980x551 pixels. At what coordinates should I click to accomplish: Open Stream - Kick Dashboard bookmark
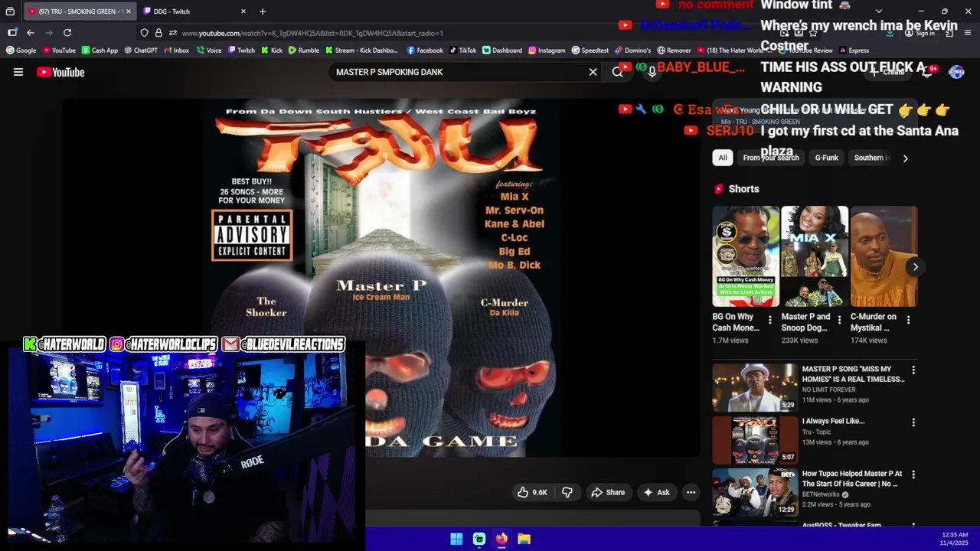(362, 51)
